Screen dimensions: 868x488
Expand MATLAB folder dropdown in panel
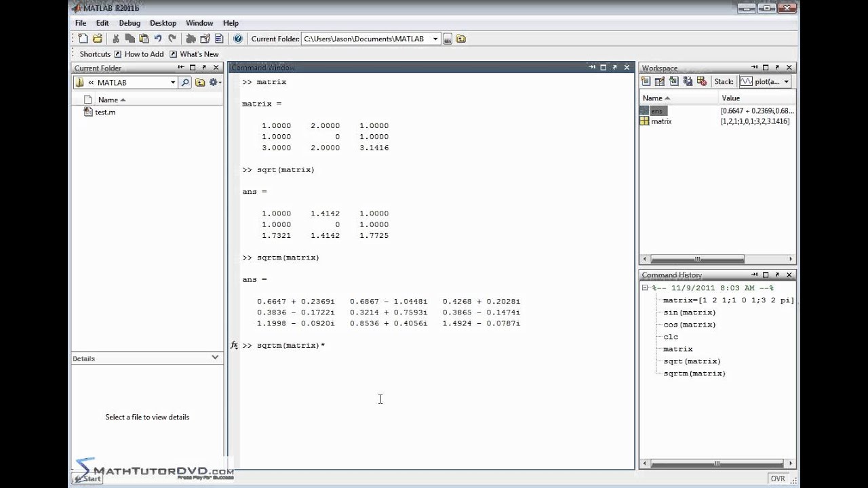pyautogui.click(x=173, y=83)
